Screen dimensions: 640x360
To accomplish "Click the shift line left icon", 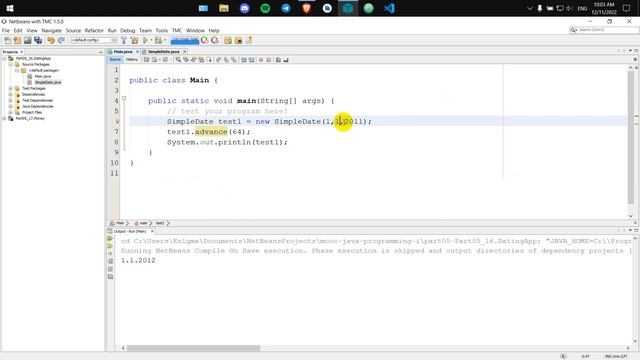I will [244, 60].
